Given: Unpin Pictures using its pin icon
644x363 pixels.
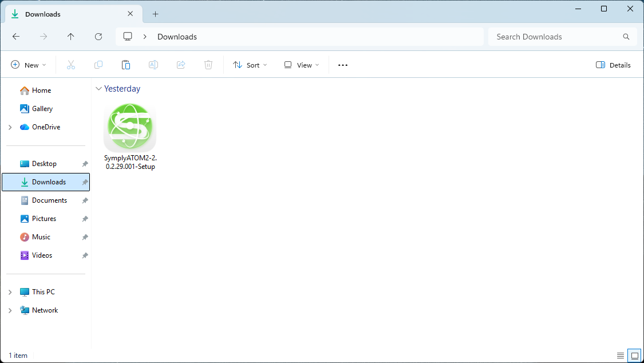Looking at the screenshot, I should [85, 219].
